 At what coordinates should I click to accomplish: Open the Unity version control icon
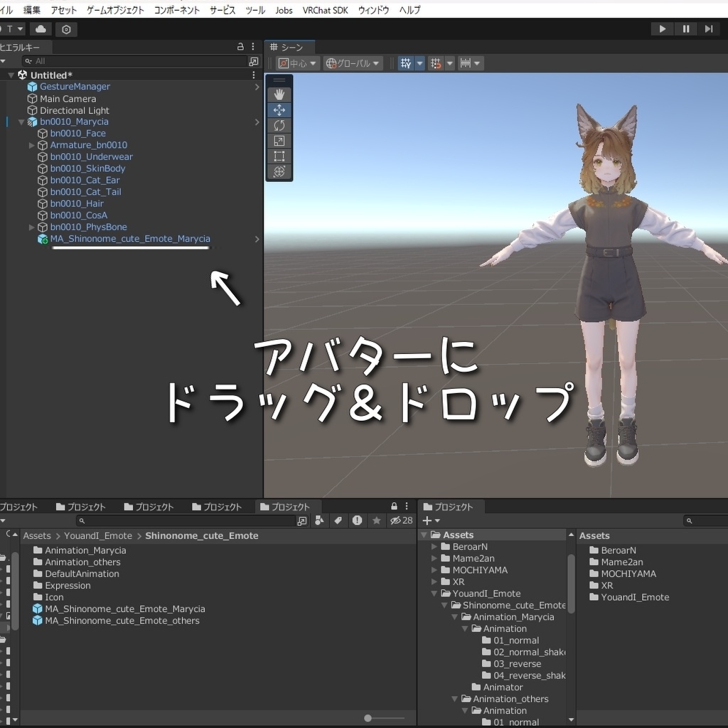(66, 29)
